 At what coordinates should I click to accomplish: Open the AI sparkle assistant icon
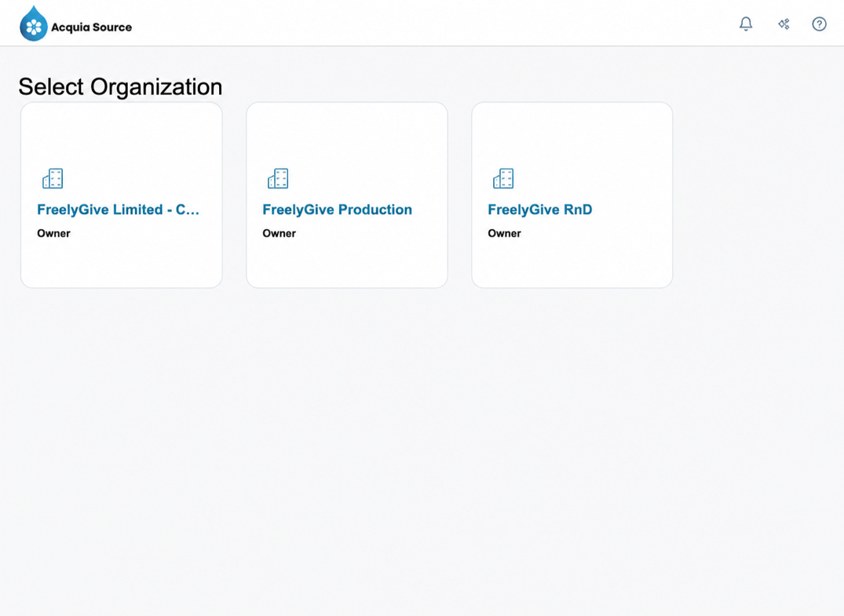[x=784, y=24]
